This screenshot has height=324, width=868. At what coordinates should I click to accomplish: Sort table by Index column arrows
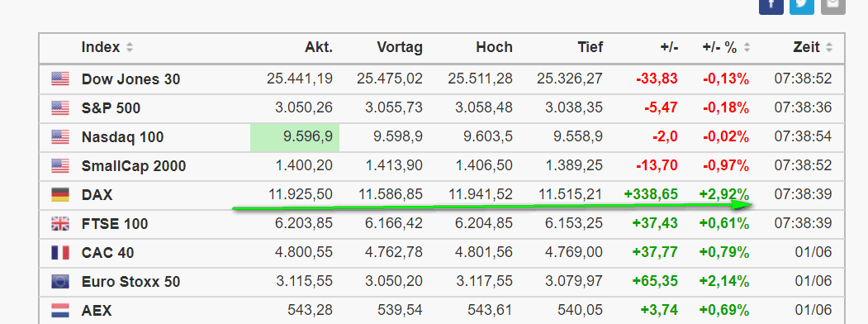coord(130,48)
